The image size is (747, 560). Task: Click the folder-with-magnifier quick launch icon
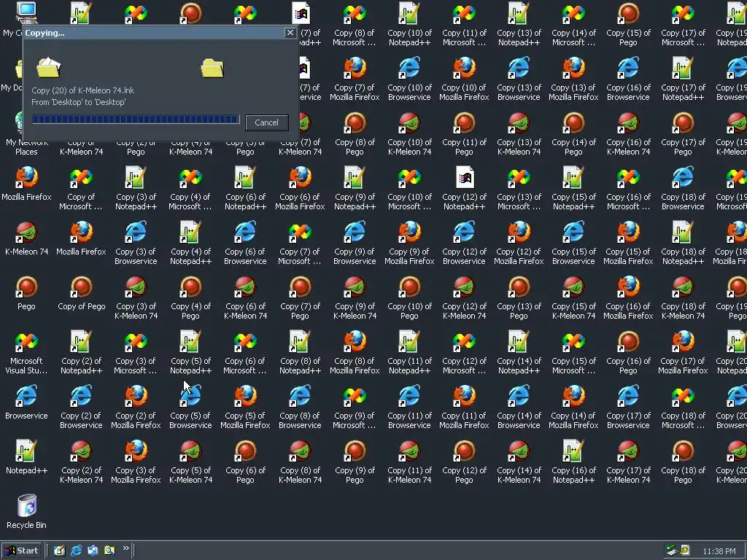coord(109,551)
